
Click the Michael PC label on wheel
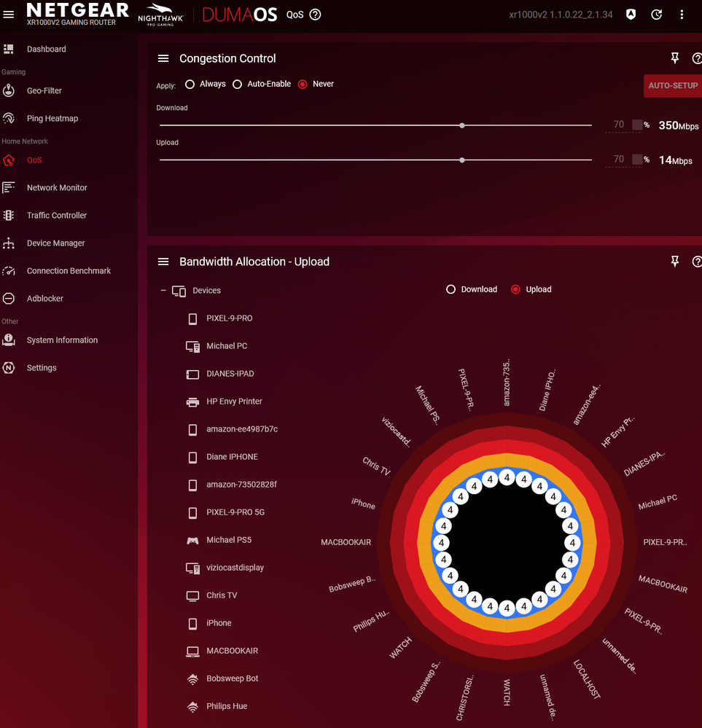click(658, 502)
